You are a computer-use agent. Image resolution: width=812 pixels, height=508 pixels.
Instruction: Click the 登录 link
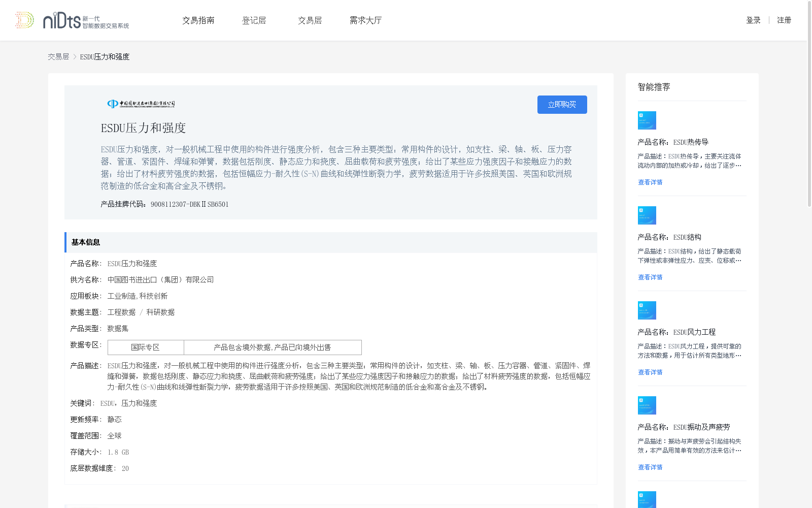pyautogui.click(x=753, y=20)
